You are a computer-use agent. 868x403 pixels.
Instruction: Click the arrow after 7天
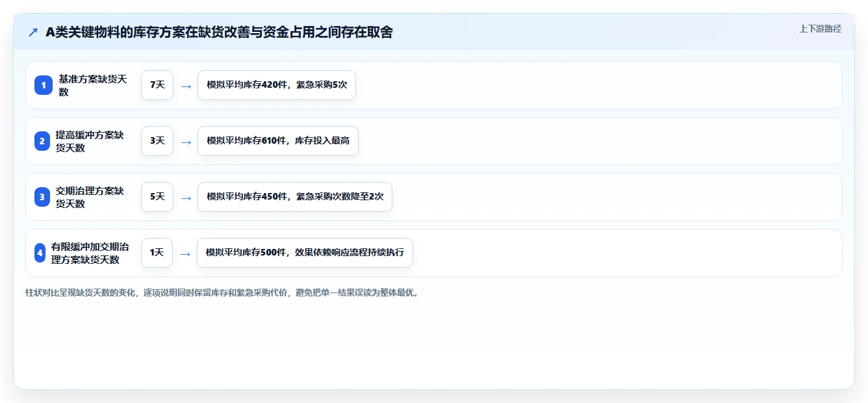tap(186, 86)
